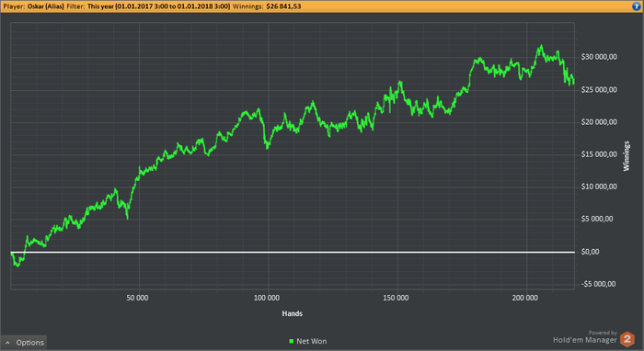Select the $25 000,00 axis label
The image size is (644, 351).
tap(599, 90)
